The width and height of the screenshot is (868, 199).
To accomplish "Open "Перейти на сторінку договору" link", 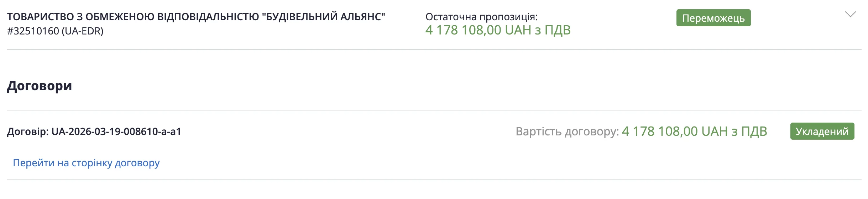I will coord(86,163).
